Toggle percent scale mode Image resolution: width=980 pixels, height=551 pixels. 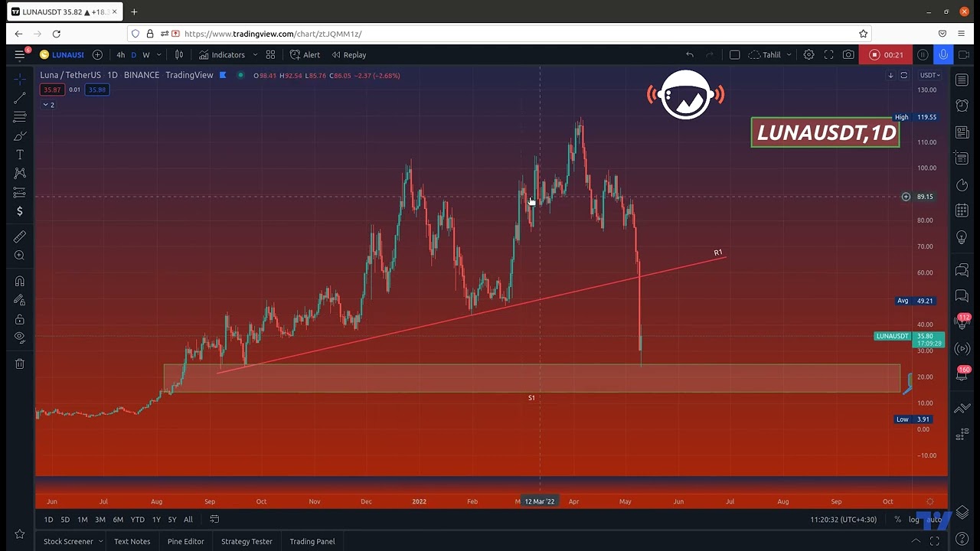click(897, 520)
